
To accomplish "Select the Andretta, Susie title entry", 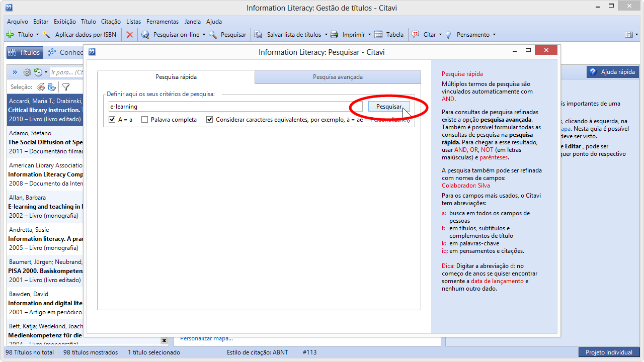I will 45,239.
